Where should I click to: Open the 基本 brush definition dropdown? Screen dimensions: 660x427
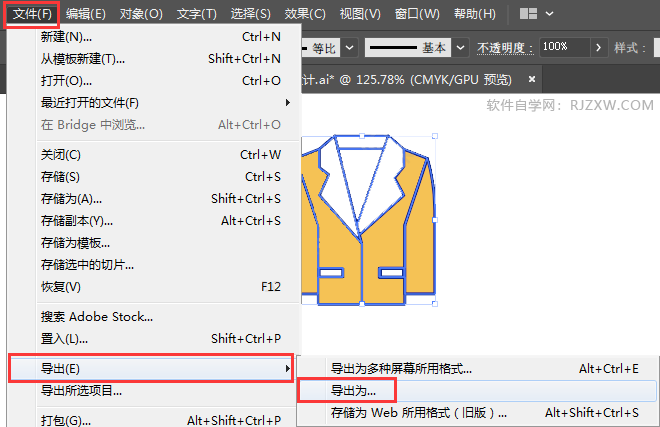(x=460, y=48)
